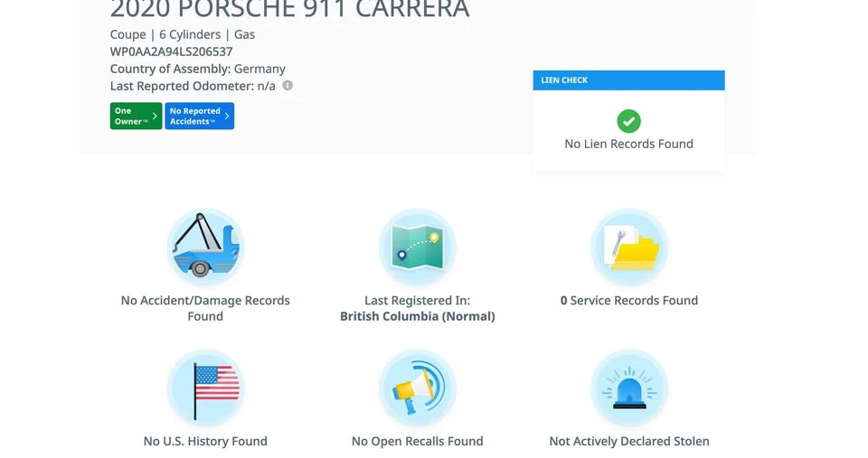Click the tow truck accident records icon
The height and width of the screenshot is (458, 868).
tap(205, 248)
